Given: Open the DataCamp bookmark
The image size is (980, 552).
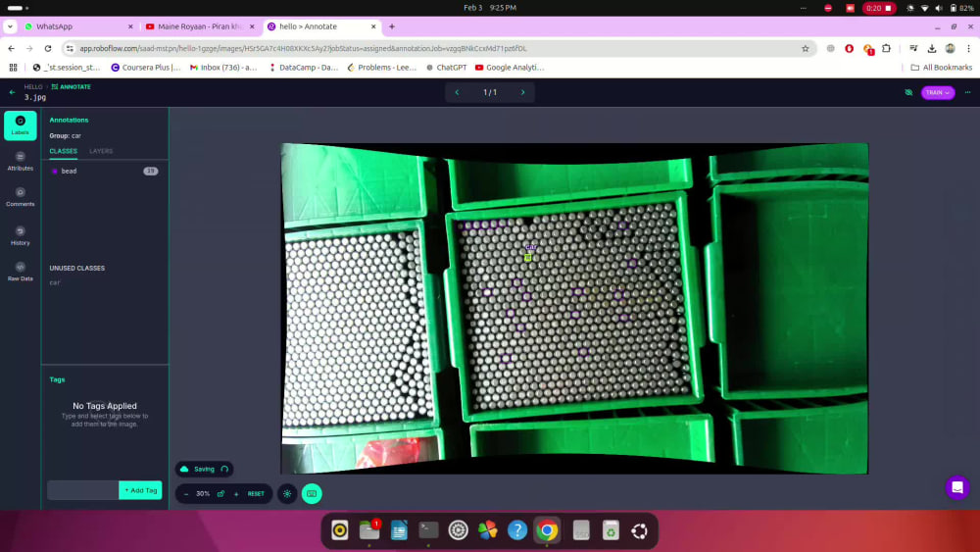Looking at the screenshot, I should coord(303,68).
